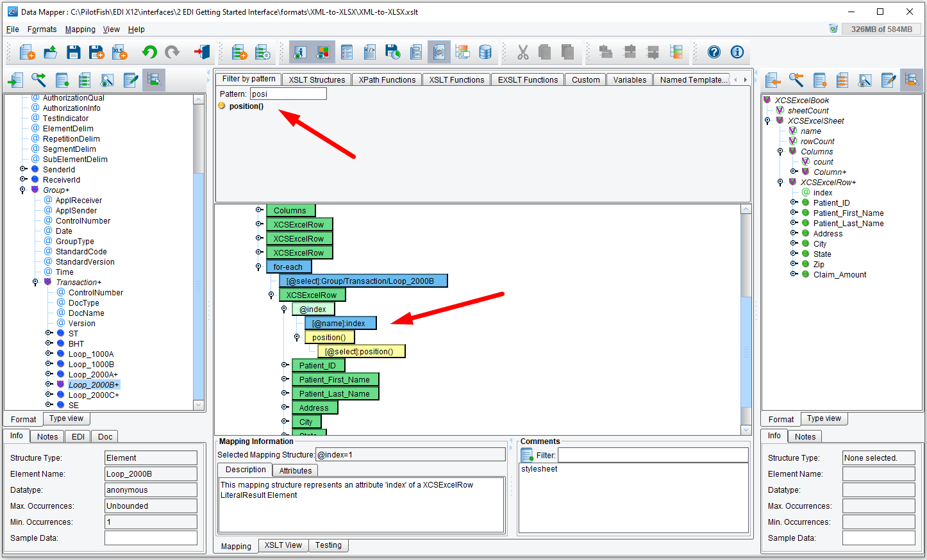
Task: Toggle source panel tree-with-cursor highlight button
Action: pyautogui.click(x=154, y=80)
